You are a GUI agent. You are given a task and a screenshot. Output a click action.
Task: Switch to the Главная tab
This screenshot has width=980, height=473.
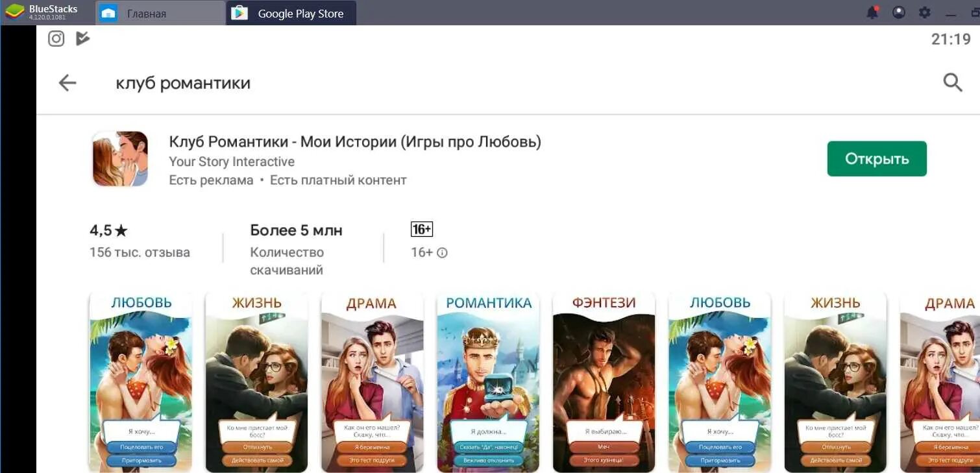click(160, 13)
